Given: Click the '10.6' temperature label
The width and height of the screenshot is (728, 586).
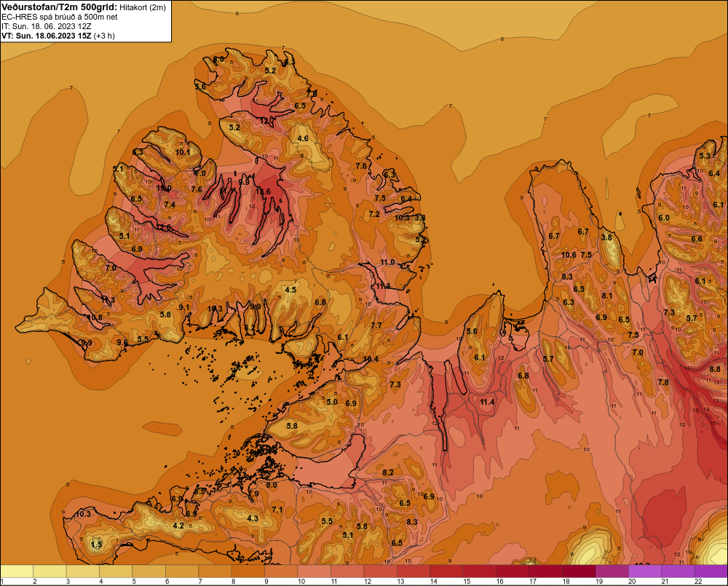Looking at the screenshot, I should coord(569,255).
